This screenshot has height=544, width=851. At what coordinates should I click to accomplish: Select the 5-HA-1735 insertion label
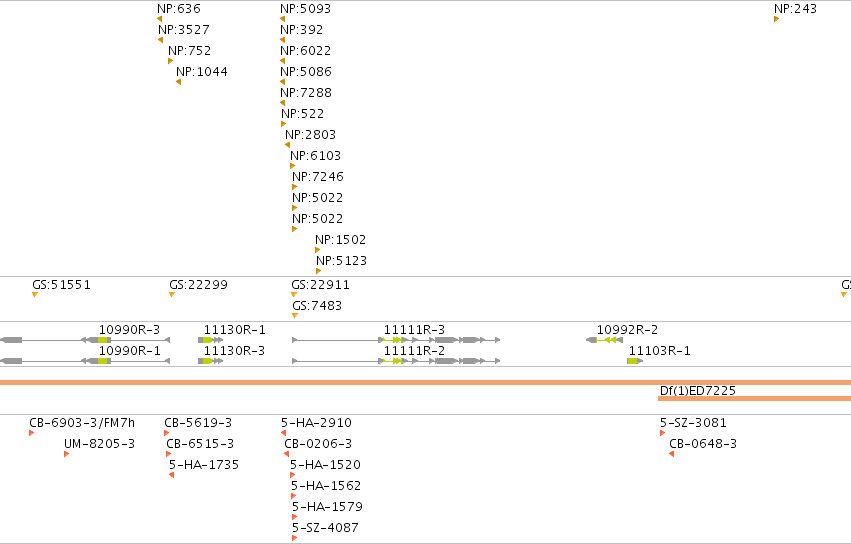tap(204, 465)
